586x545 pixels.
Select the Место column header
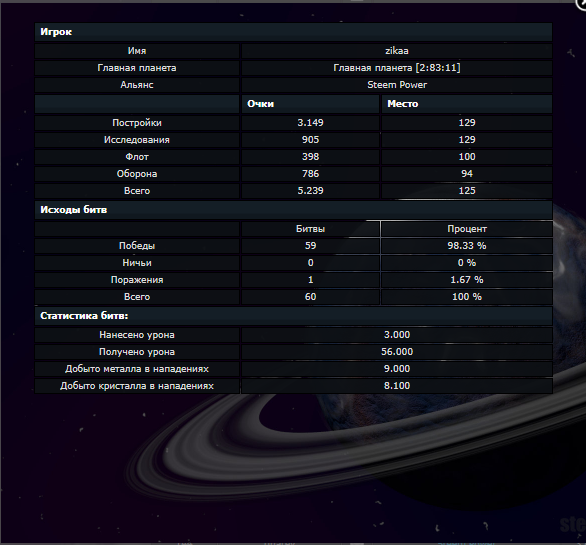403,104
